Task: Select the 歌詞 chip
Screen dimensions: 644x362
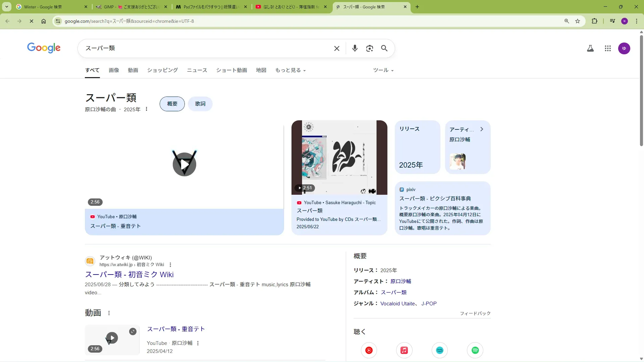Action: pos(200,104)
